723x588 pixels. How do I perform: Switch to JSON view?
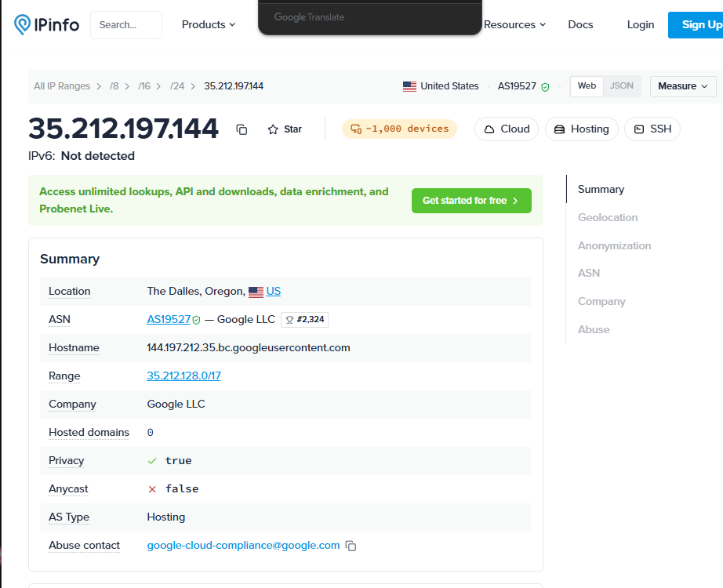pyautogui.click(x=622, y=86)
